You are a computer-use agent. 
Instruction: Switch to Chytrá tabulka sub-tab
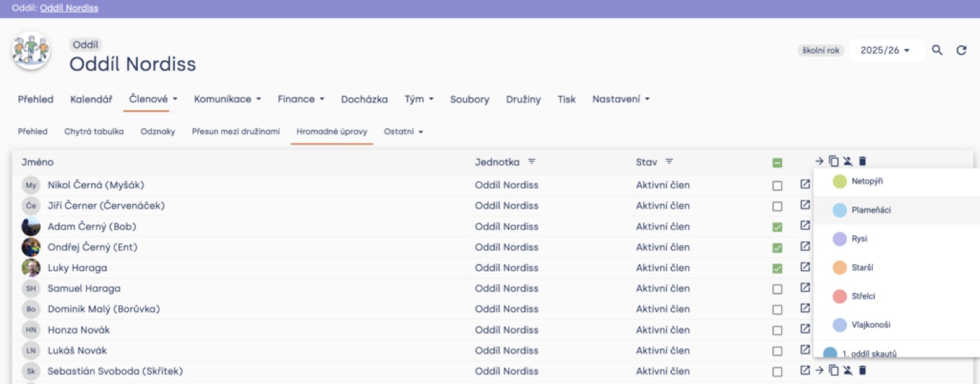[94, 132]
